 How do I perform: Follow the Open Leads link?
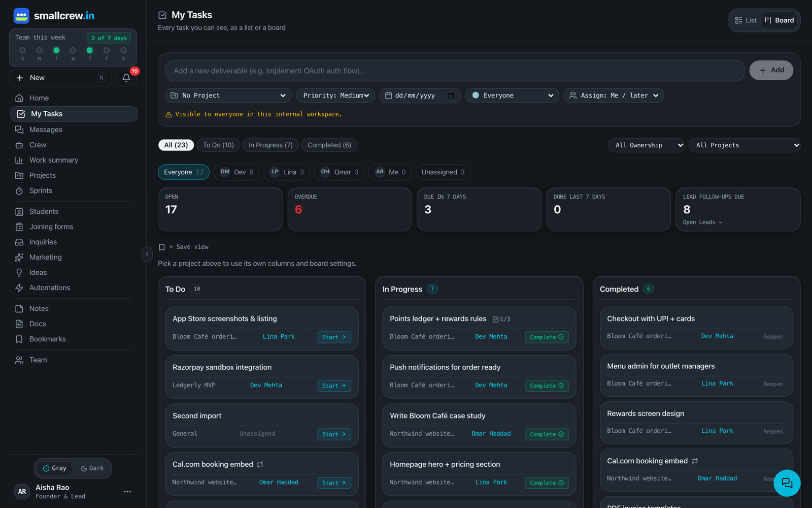pos(702,222)
